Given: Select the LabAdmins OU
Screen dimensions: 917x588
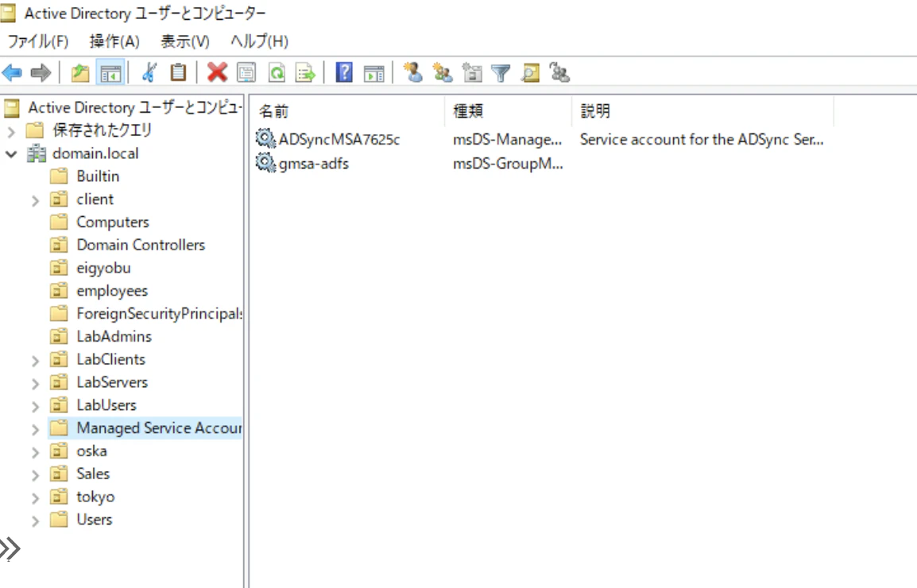Looking at the screenshot, I should tap(114, 336).
